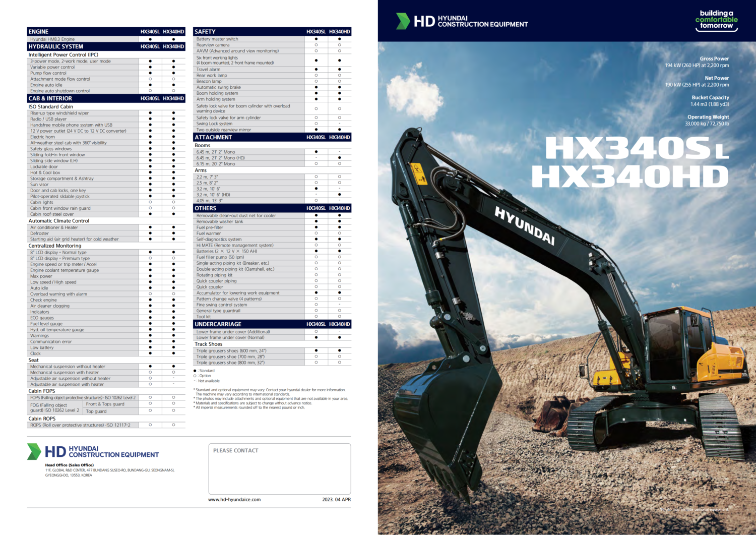This screenshot has width=756, height=535.
Task: Click the Standard legend entry
Action: [x=204, y=371]
